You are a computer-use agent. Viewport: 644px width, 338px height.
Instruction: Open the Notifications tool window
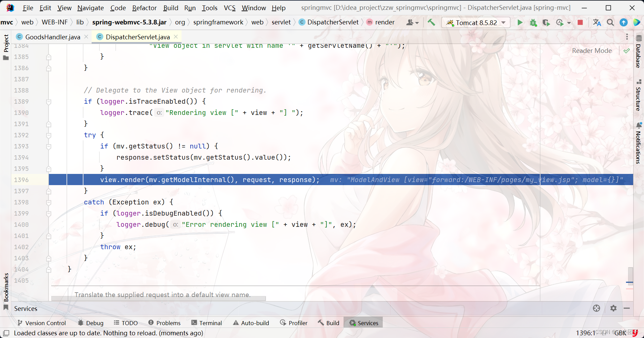click(x=639, y=144)
